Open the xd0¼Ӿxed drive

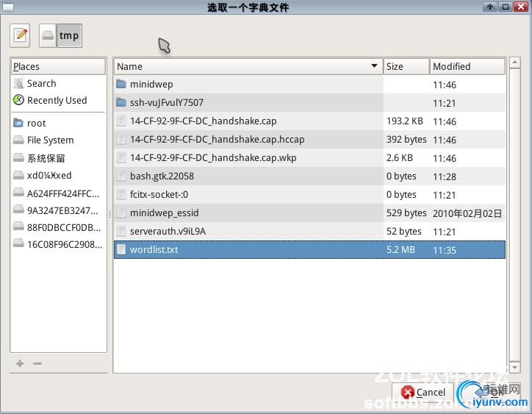(58, 175)
